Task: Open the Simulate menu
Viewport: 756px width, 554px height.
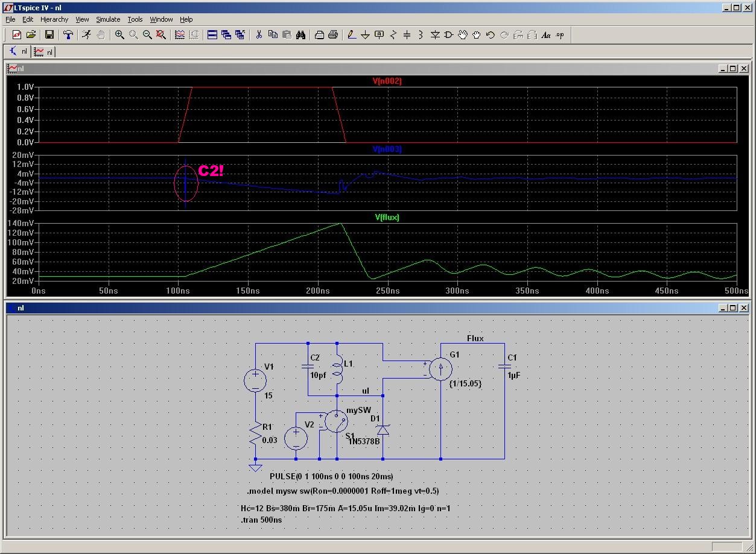Action: coord(108,19)
